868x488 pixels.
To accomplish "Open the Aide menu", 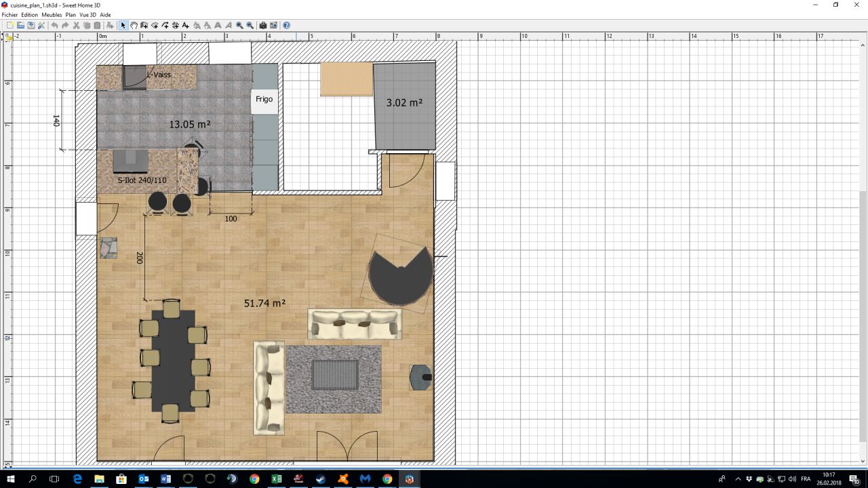I will click(106, 14).
